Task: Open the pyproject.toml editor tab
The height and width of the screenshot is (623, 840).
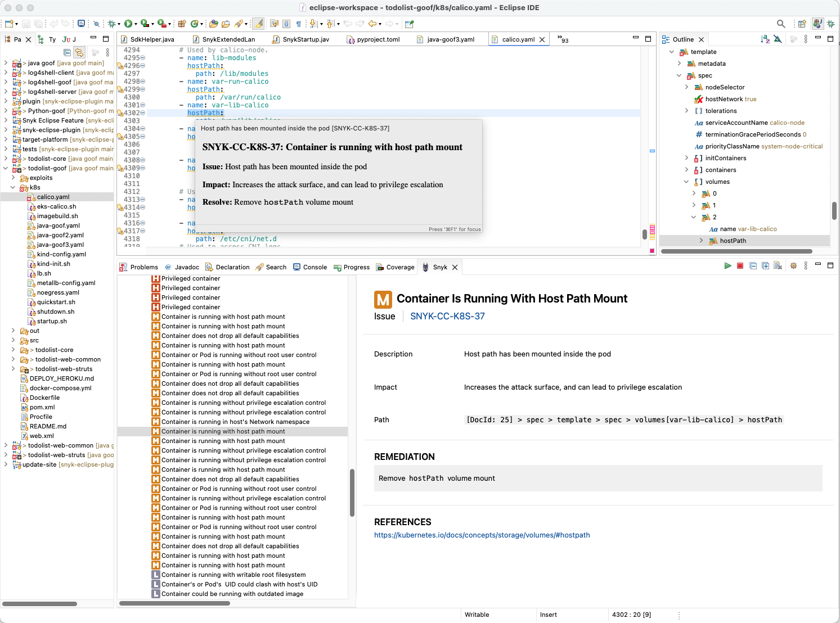Action: (378, 39)
